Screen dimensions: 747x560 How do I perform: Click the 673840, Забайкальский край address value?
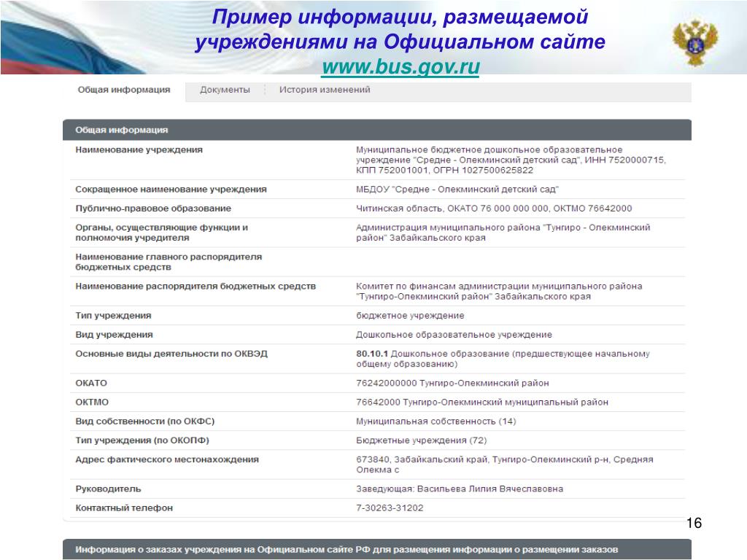coord(505,464)
